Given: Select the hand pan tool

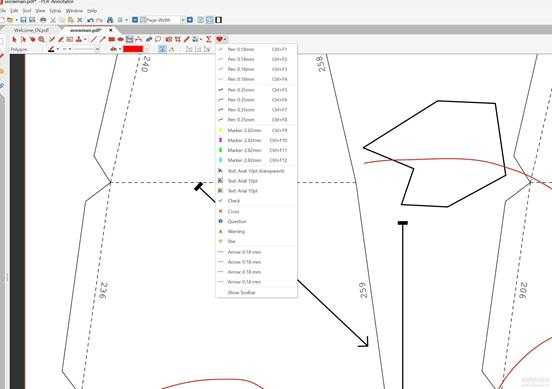Looking at the screenshot, I should [32, 39].
